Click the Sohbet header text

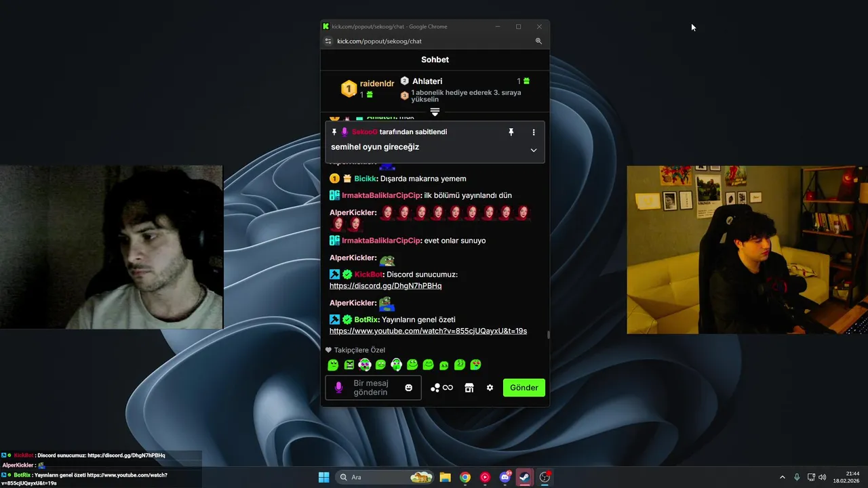coord(435,60)
